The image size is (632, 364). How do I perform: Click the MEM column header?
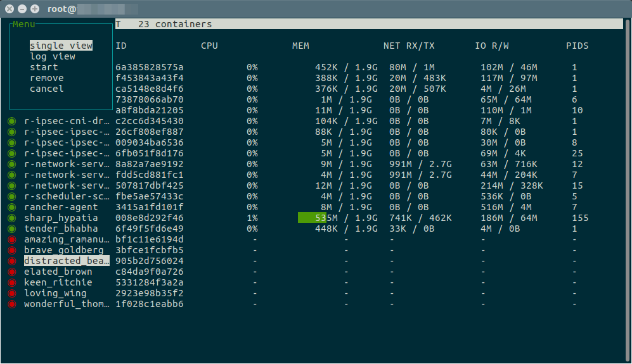pos(300,46)
